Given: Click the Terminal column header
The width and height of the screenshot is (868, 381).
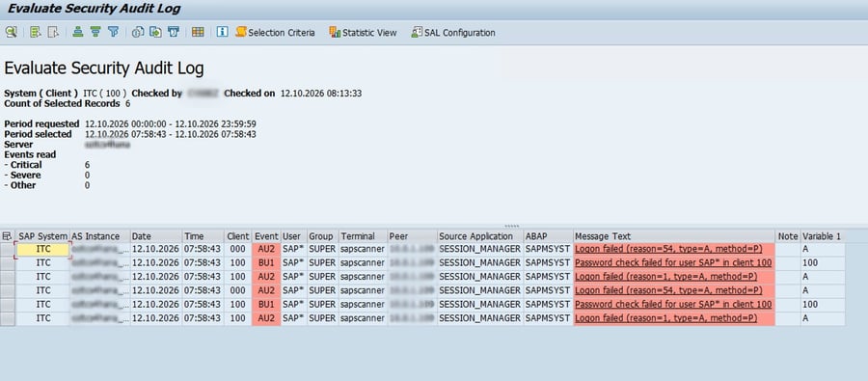Looking at the screenshot, I should coord(364,236).
